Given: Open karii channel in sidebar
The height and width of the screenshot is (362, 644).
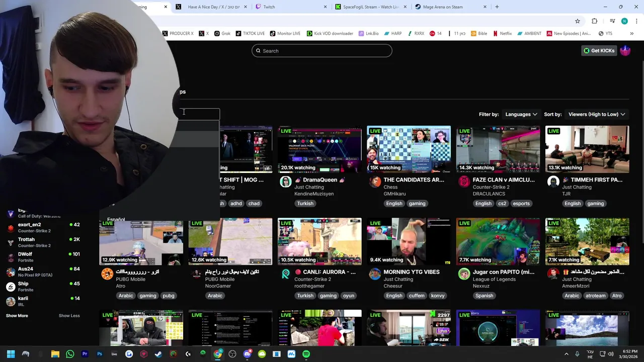Looking at the screenshot, I should point(43,301).
